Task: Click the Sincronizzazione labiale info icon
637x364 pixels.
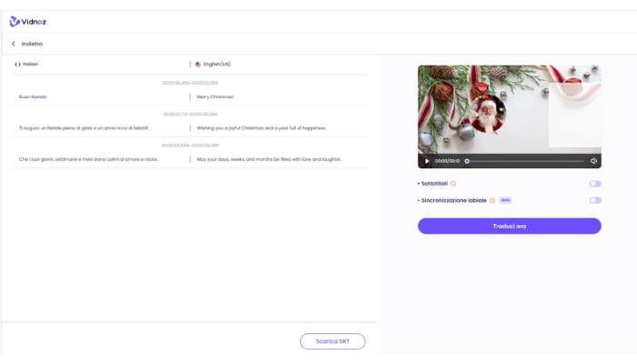Action: [492, 200]
